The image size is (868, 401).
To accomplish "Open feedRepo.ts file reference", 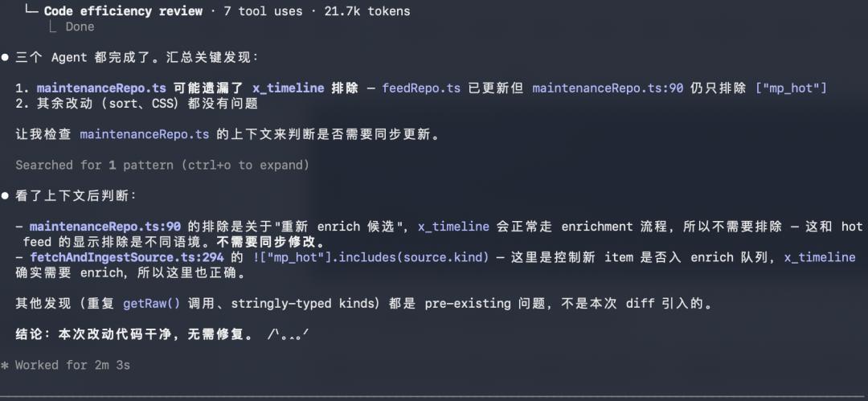I will point(421,88).
